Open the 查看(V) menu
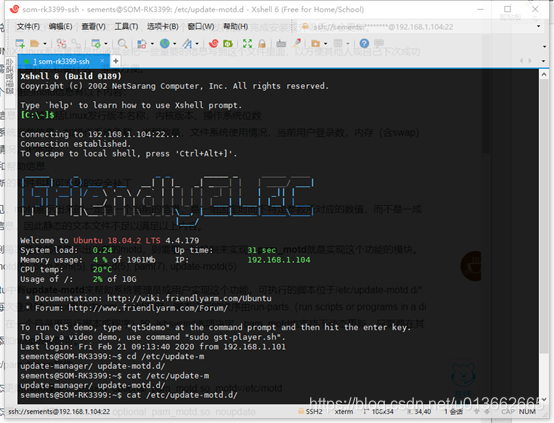The width and height of the screenshot is (554, 423). click(93, 27)
